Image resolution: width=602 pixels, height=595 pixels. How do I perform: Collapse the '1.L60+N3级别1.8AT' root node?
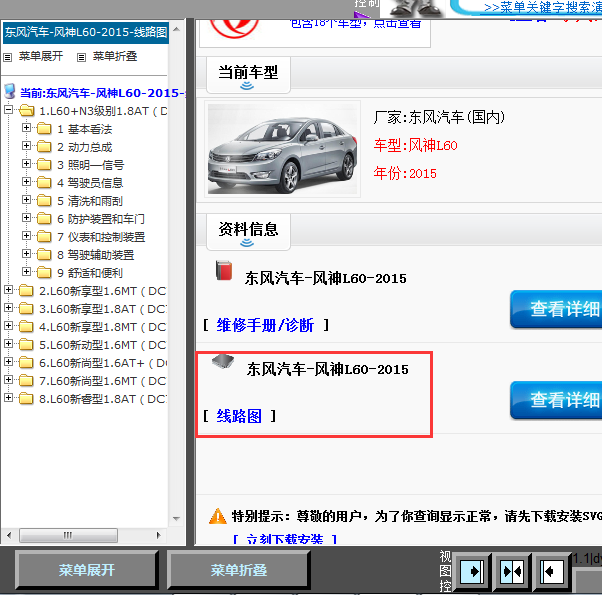[8, 110]
